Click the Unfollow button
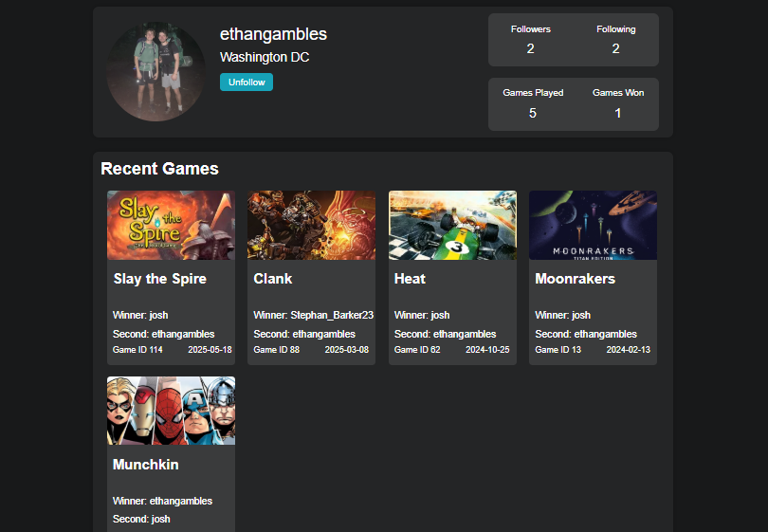 (x=247, y=83)
